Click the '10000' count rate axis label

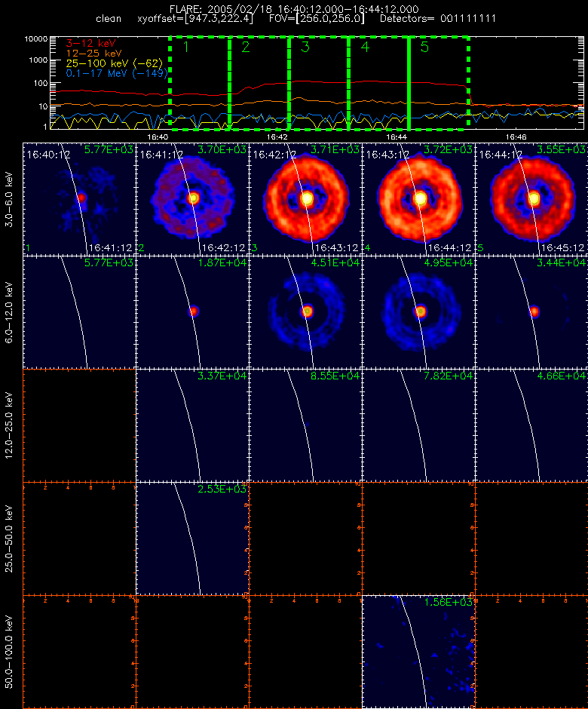click(36, 39)
